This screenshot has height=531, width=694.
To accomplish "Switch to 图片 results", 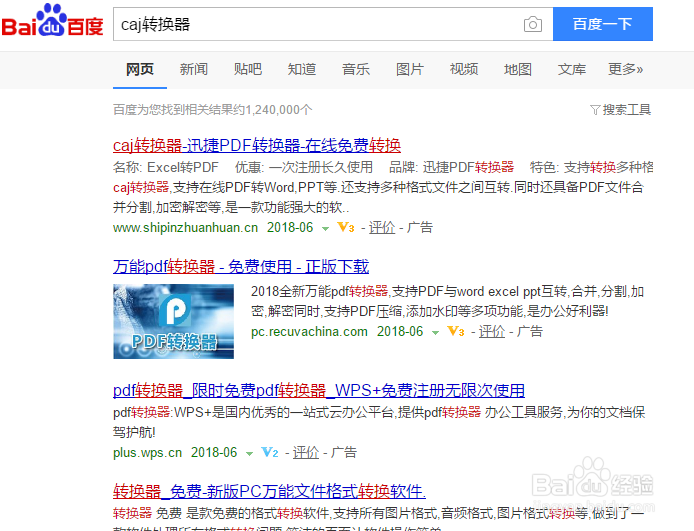I will tap(410, 69).
